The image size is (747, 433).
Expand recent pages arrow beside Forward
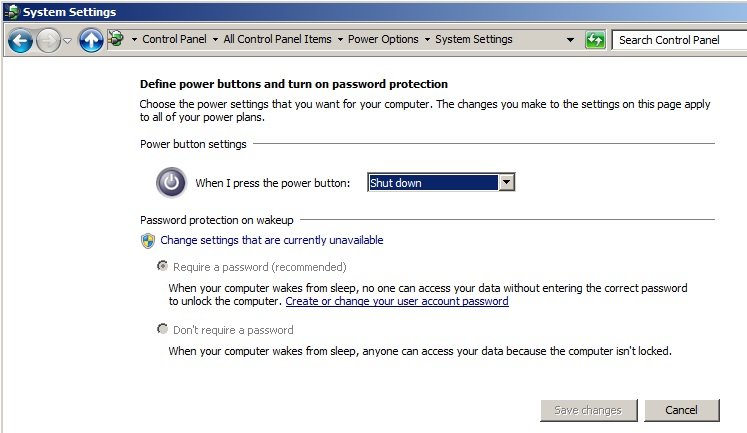[x=68, y=41]
